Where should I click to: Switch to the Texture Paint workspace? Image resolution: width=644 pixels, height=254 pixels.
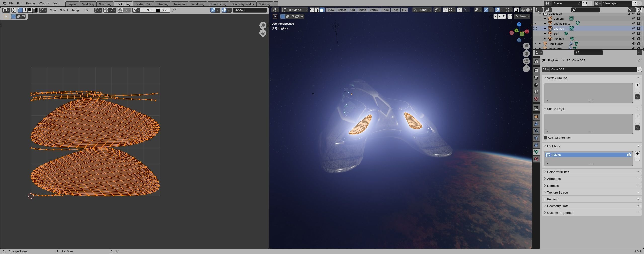144,4
